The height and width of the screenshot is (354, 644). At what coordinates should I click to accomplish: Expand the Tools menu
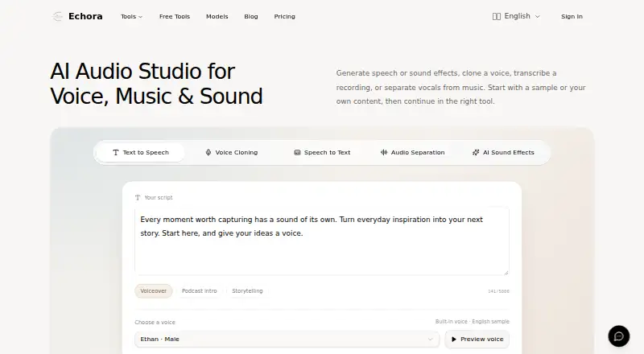131,16
